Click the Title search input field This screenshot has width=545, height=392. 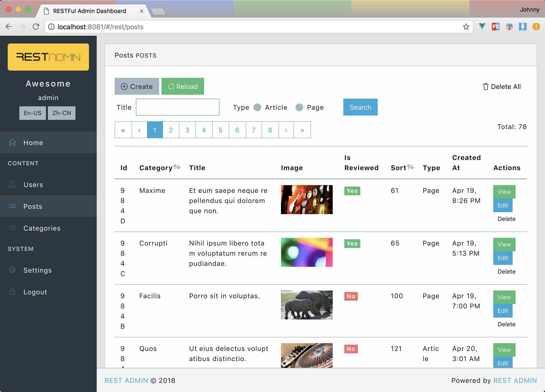177,107
